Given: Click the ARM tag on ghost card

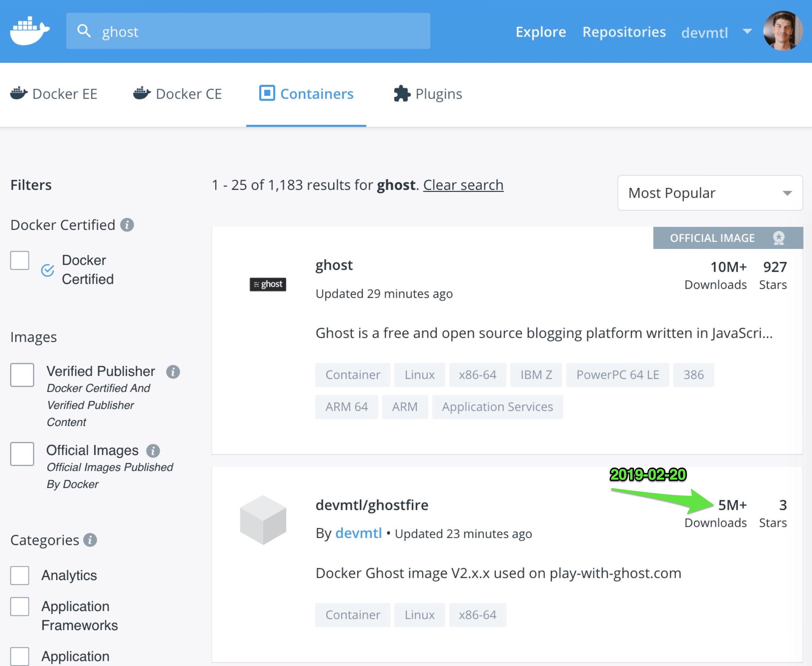Looking at the screenshot, I should click(405, 407).
